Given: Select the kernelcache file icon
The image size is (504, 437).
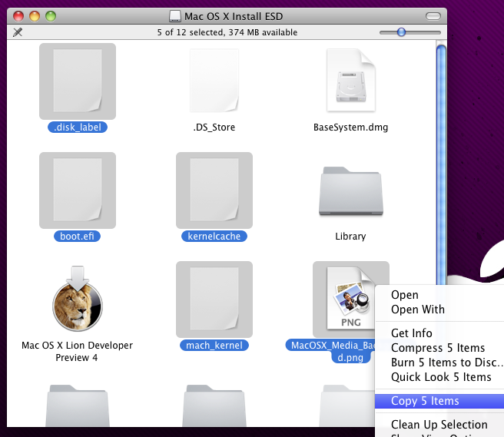Looking at the screenshot, I should 214,190.
